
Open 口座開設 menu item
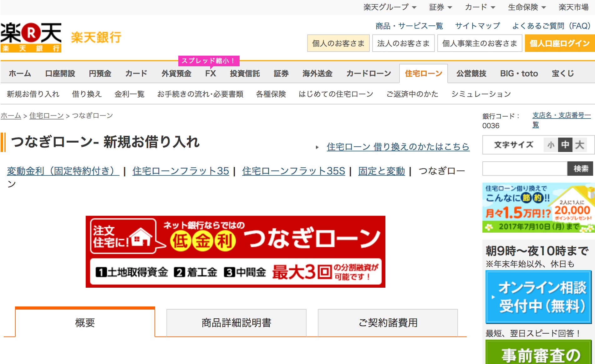point(60,73)
